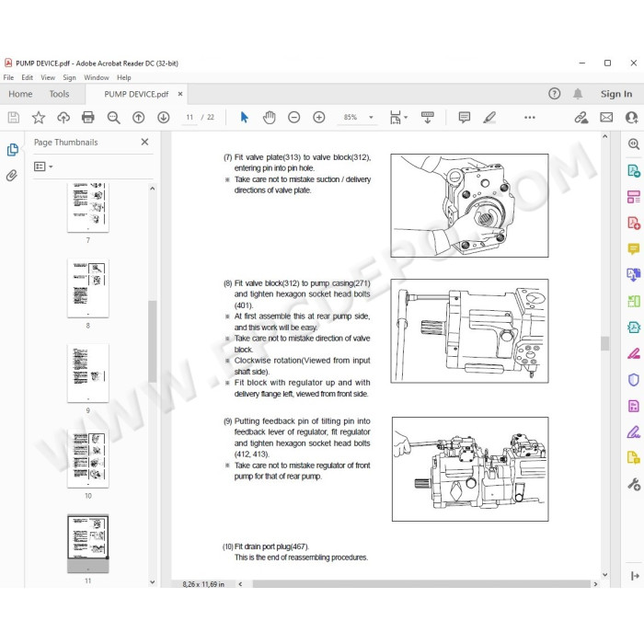Select page 8 thumbnail
The width and height of the screenshot is (644, 644).
(88, 288)
